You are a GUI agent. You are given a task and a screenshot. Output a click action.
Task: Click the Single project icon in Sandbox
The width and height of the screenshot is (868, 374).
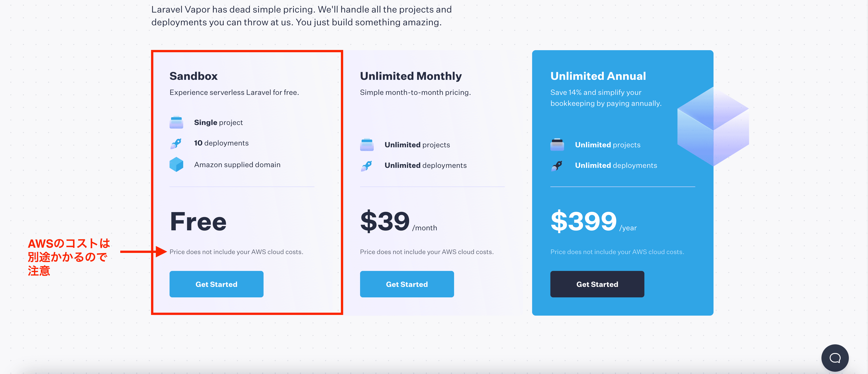(x=176, y=122)
